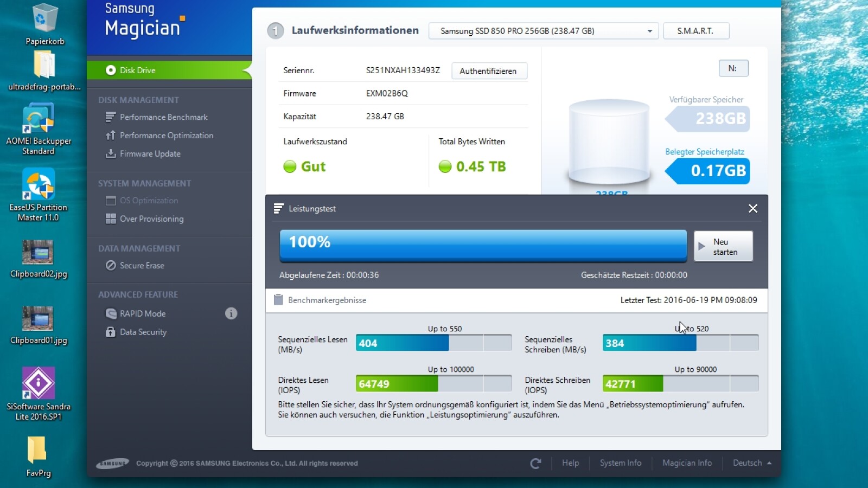The height and width of the screenshot is (488, 868).
Task: Click the firmware value EXM02B6Q
Action: [387, 93]
